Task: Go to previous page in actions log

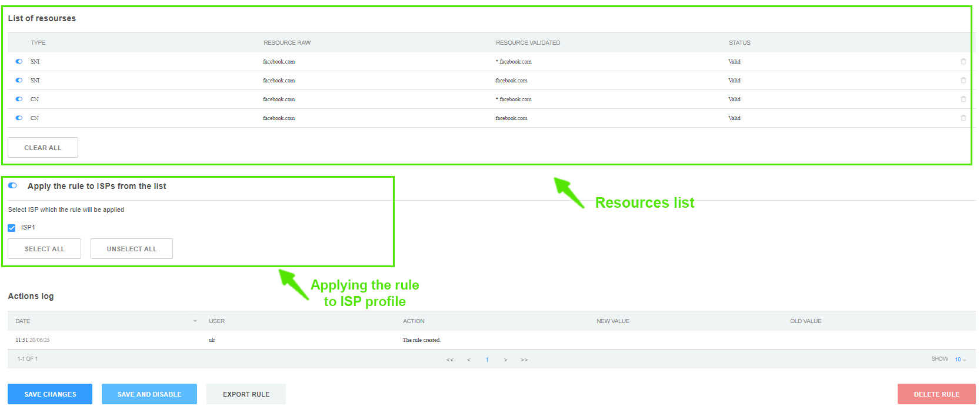Action: [x=469, y=360]
